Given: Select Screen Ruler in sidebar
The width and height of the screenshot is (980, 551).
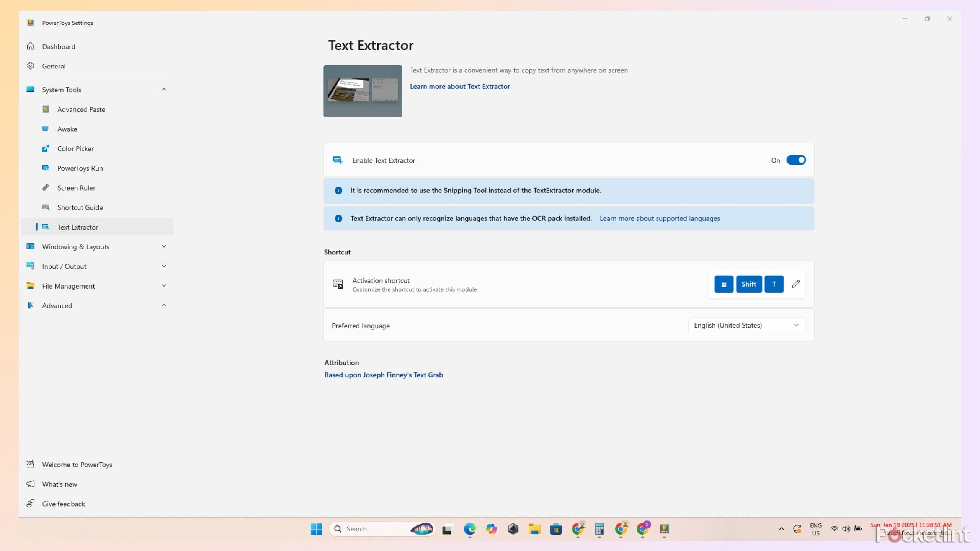Looking at the screenshot, I should click(x=97, y=188).
